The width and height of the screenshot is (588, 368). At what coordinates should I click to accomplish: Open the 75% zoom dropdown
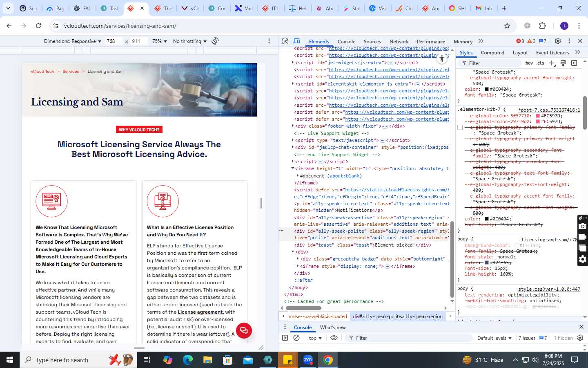(160, 41)
